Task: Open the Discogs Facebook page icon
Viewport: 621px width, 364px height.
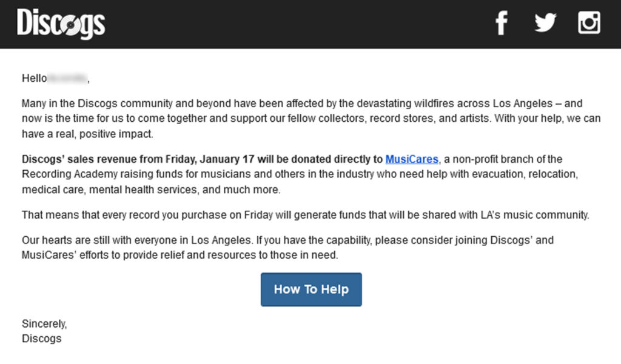Action: pos(501,24)
